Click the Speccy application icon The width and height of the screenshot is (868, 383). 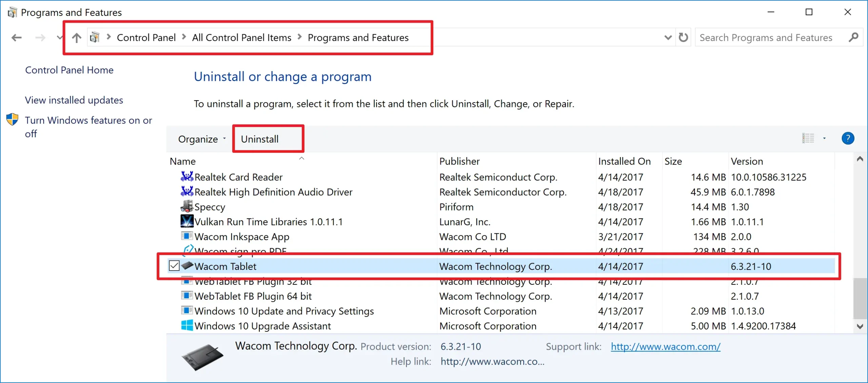pos(188,207)
